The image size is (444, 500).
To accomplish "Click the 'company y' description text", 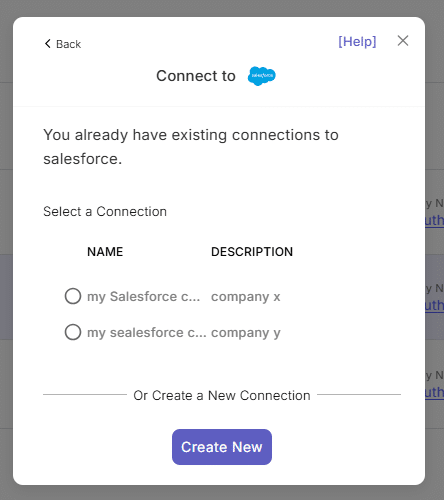I will [x=246, y=333].
